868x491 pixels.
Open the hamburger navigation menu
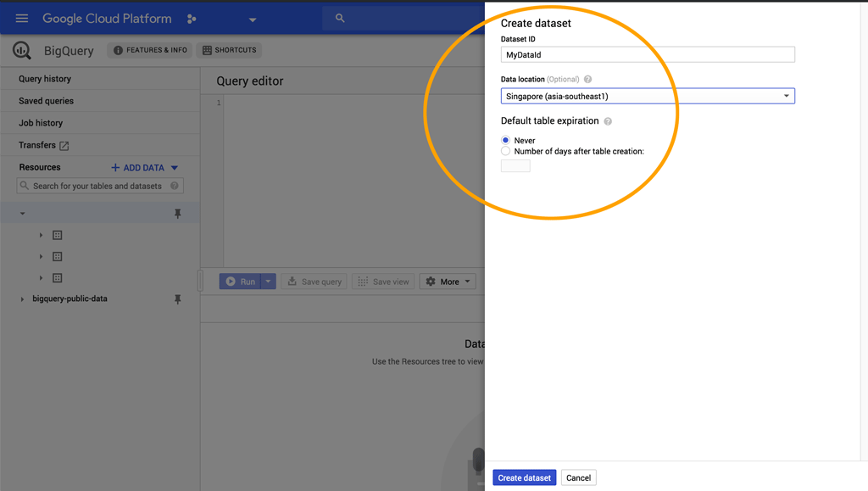click(21, 19)
